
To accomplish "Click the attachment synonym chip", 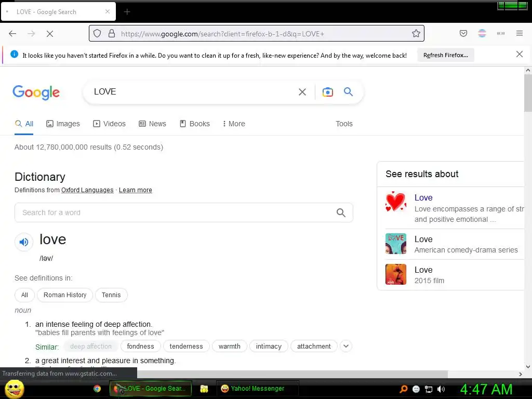I will click(314, 347).
